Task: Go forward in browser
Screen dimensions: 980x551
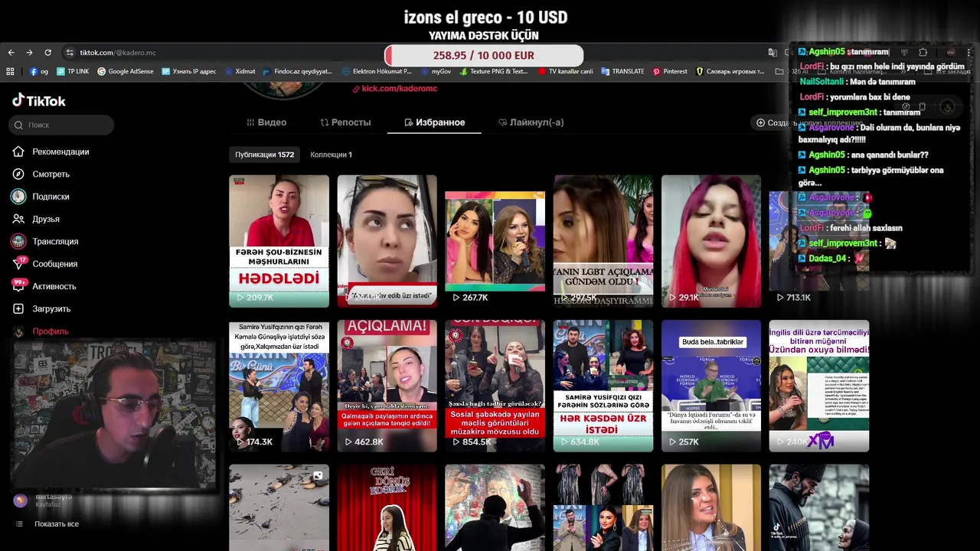Action: 29,53
